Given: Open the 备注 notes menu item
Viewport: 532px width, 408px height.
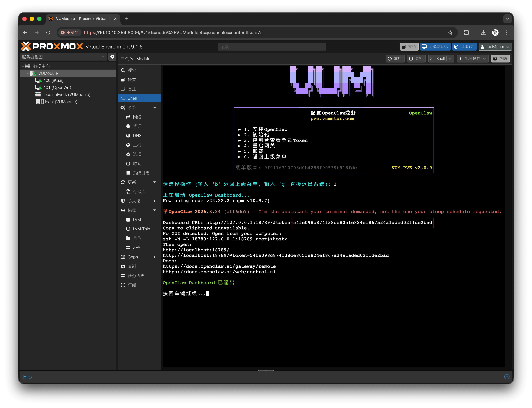Looking at the screenshot, I should click(139, 89).
